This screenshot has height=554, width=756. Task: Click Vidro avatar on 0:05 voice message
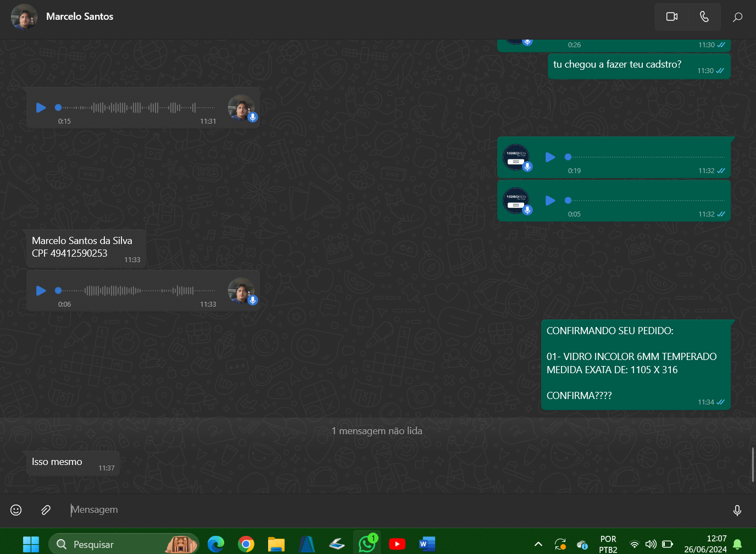point(516,201)
